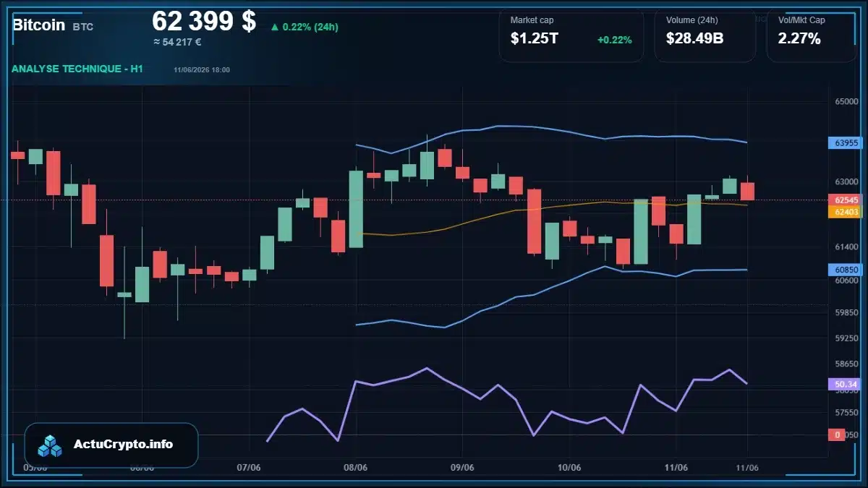Image resolution: width=868 pixels, height=488 pixels.
Task: Click the purple 50.34 indicator tag
Action: [846, 384]
